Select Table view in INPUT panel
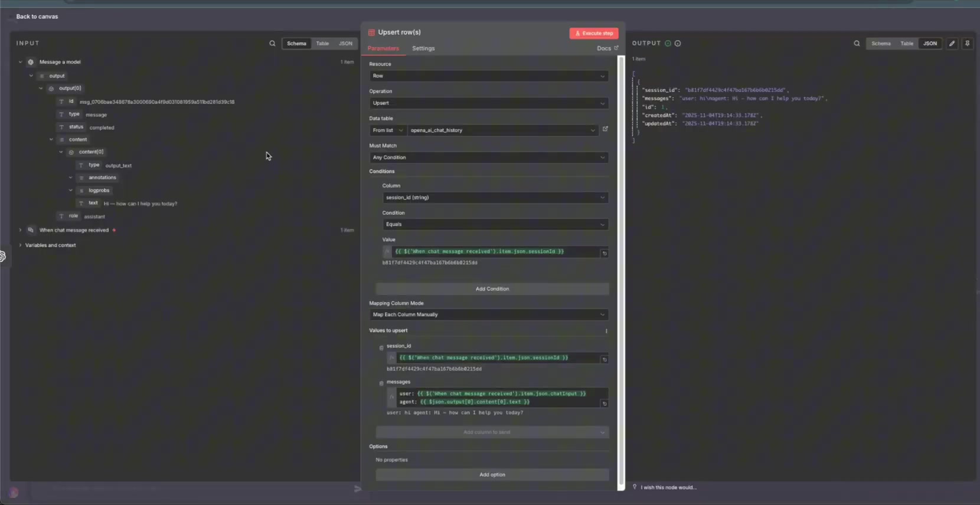 click(322, 44)
